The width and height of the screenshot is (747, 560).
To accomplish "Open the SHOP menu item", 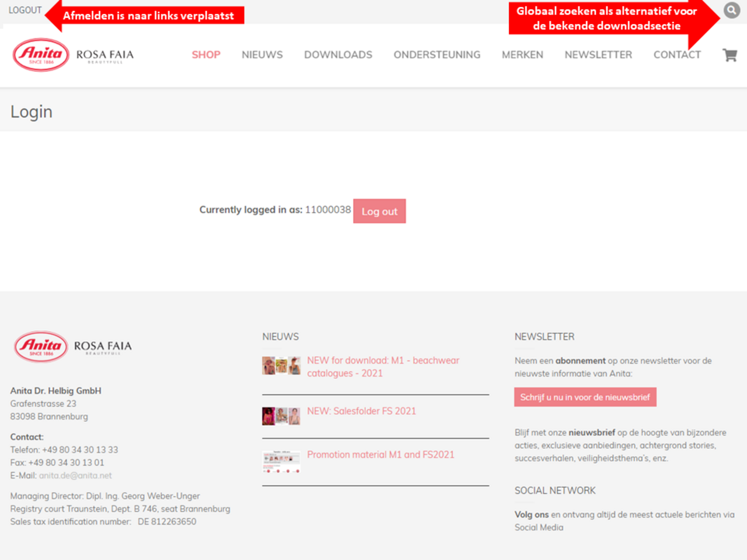I will [x=206, y=55].
